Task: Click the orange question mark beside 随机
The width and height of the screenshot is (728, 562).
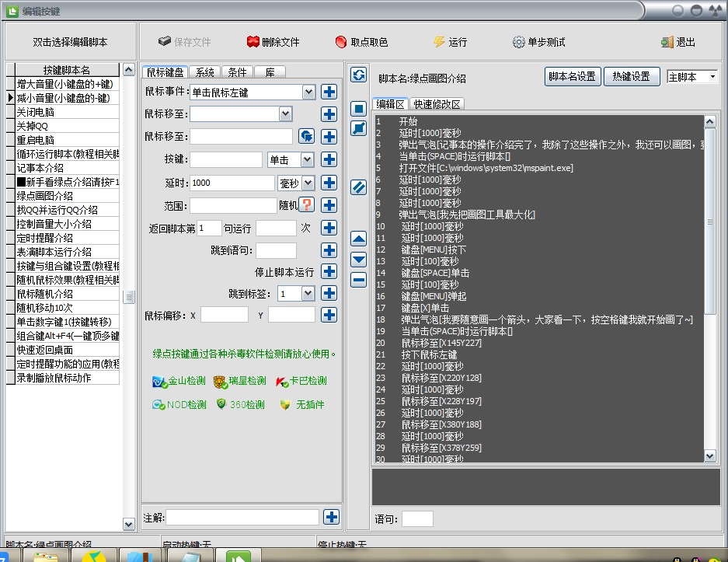Action: coord(307,205)
